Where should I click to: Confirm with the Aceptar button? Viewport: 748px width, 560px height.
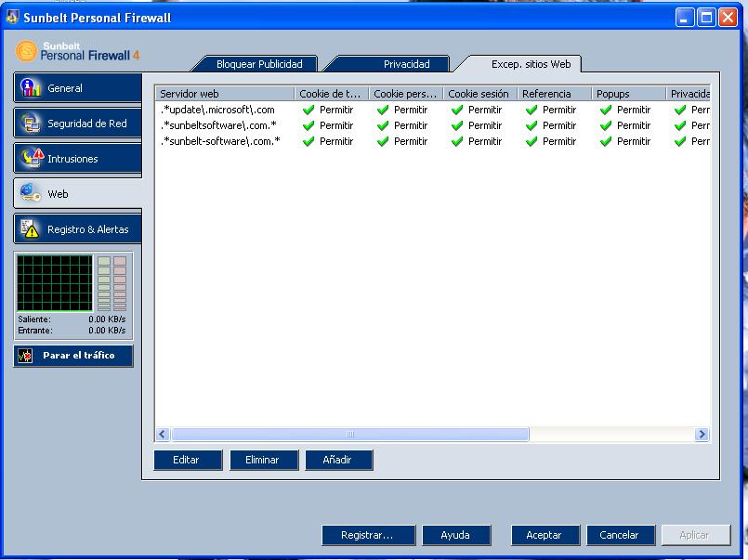tap(545, 535)
